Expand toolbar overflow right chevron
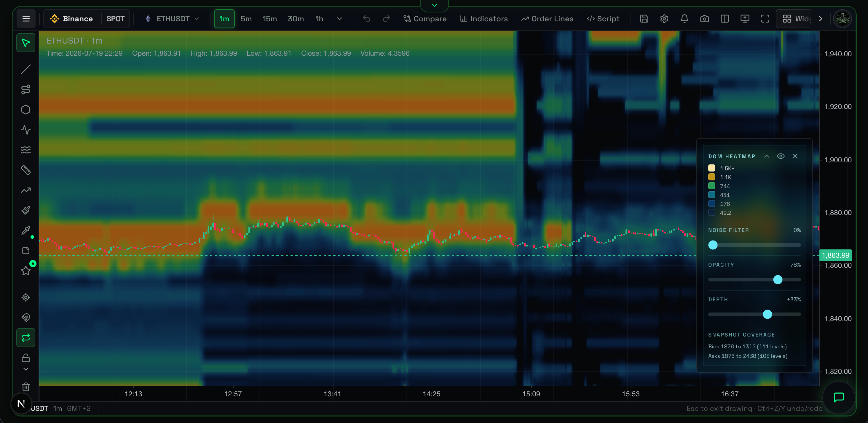 coord(821,19)
